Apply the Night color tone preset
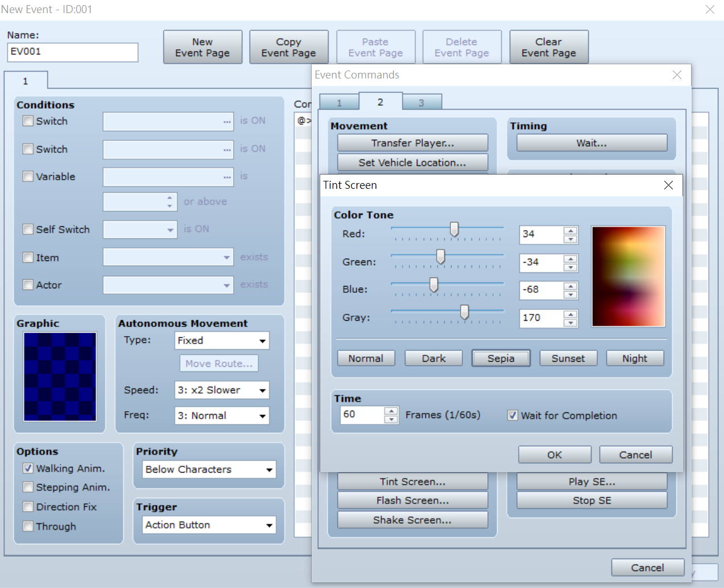Screen dimensions: 724x588 [635, 358]
